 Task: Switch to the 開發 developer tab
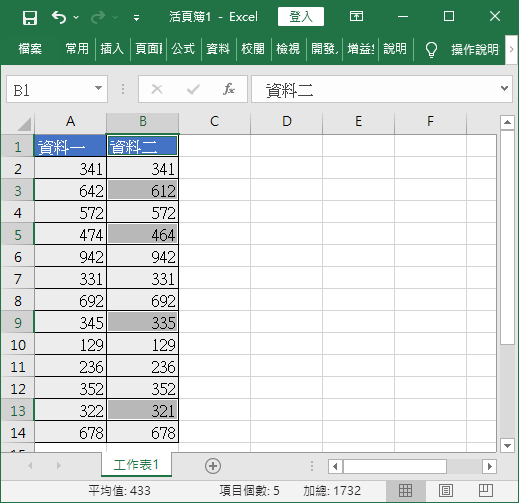(x=324, y=49)
